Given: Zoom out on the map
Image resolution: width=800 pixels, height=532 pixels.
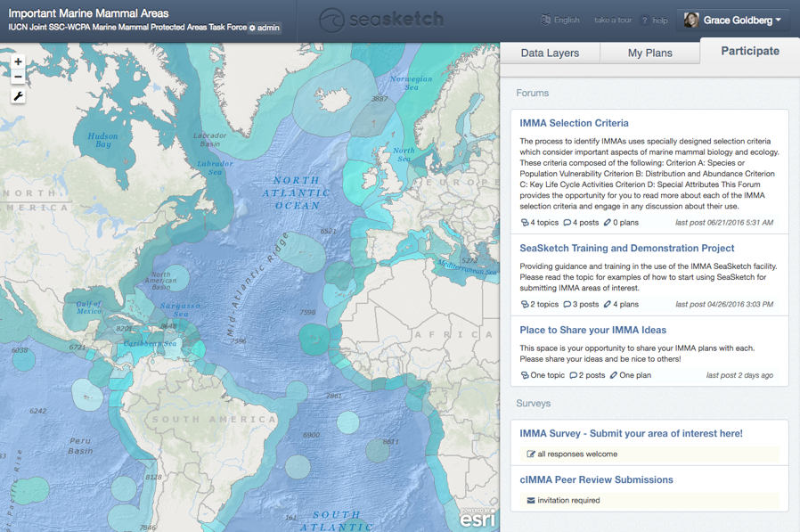Looking at the screenshot, I should click(x=18, y=77).
